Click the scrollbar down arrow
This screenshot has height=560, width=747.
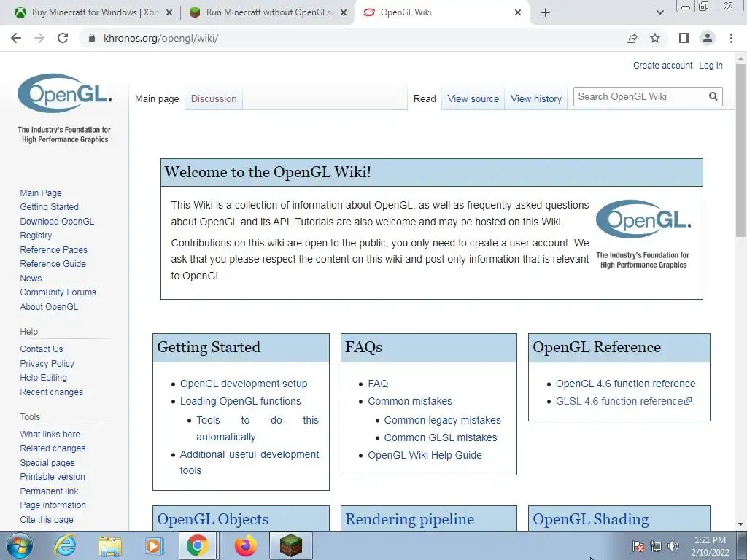[740, 525]
